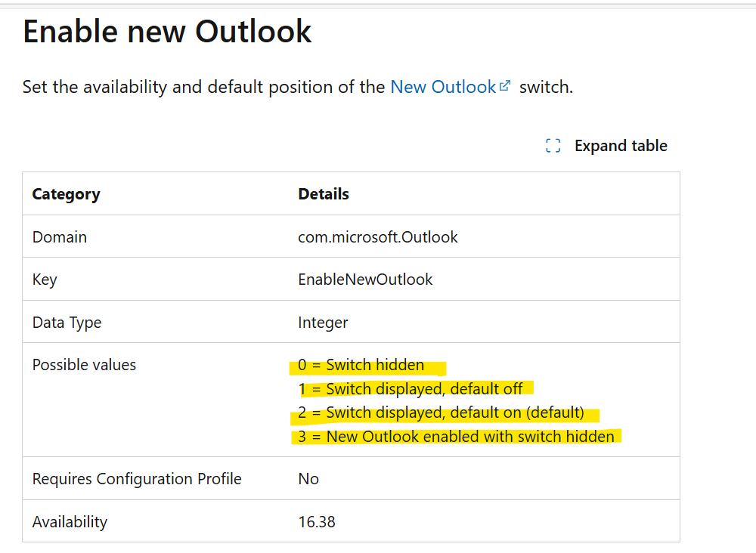Click the highlighted Switch hidden value line

[x=366, y=364]
